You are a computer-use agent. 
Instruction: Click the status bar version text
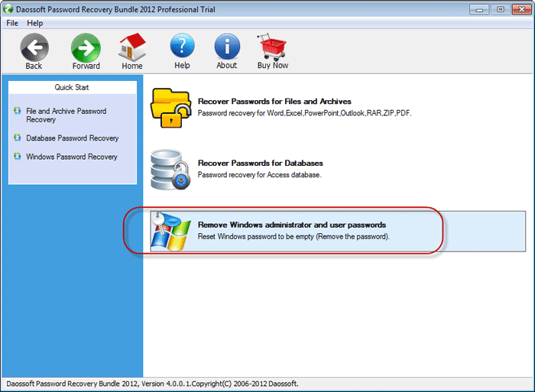(x=153, y=384)
